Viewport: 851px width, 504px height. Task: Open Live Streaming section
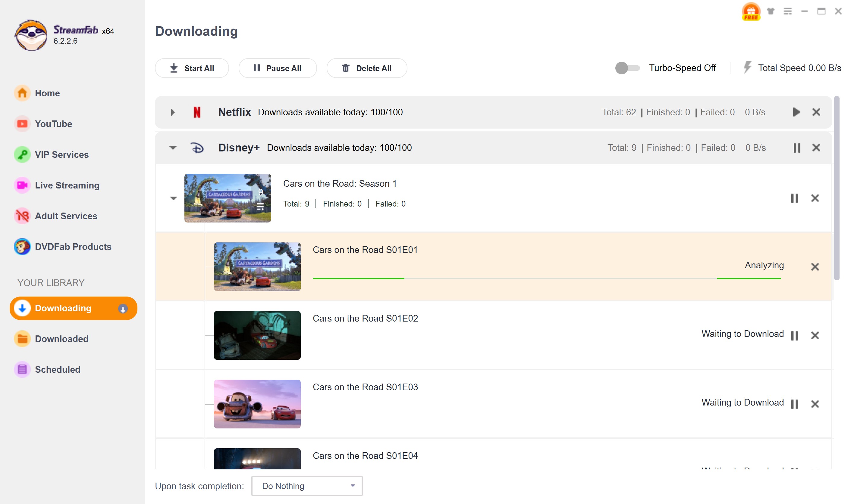click(56, 185)
